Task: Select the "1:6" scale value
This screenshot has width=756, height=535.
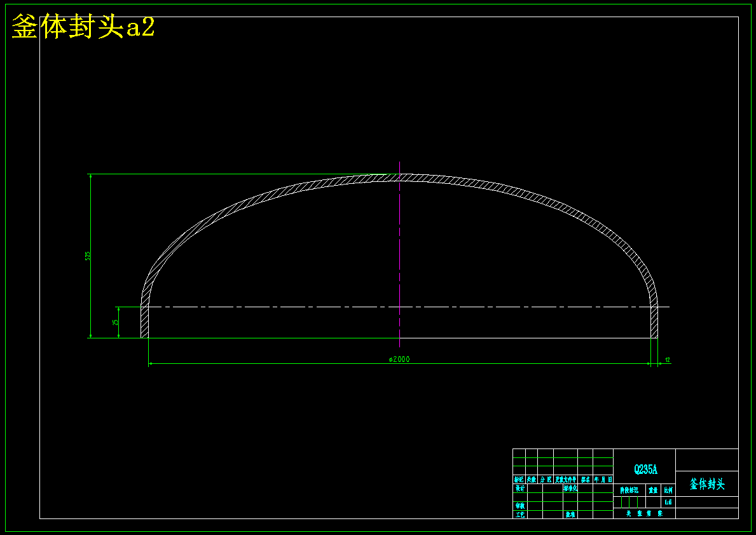Action: pos(668,502)
